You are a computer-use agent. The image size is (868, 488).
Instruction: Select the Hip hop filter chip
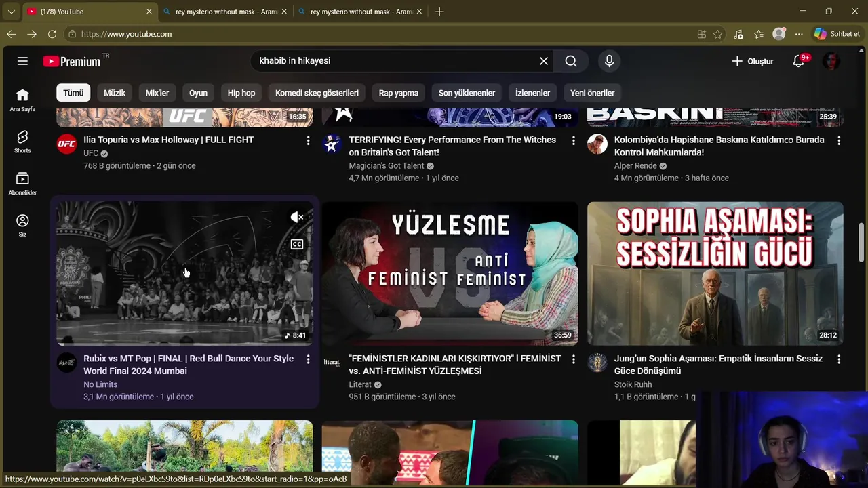click(241, 93)
